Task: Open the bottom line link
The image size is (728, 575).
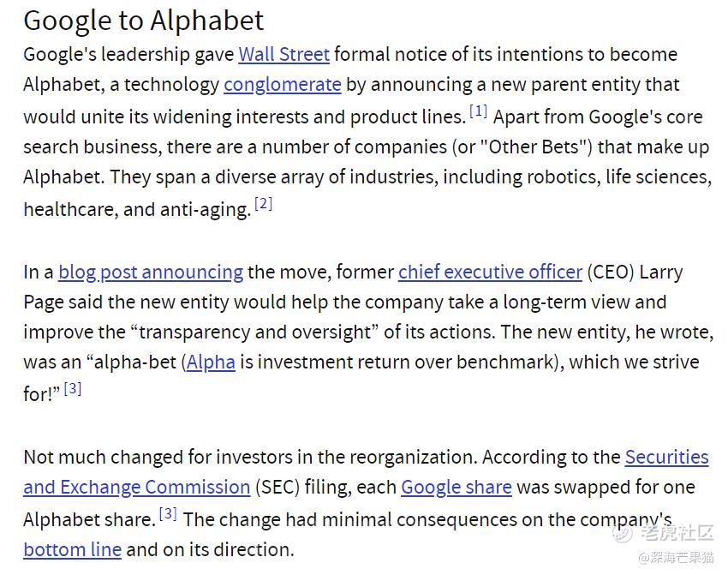Action: (73, 550)
